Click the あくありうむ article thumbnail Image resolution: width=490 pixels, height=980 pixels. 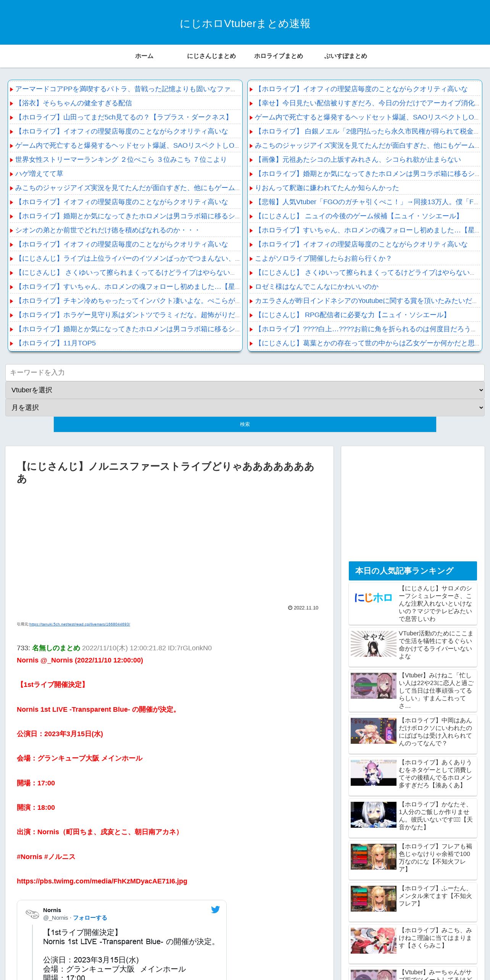pos(374,773)
